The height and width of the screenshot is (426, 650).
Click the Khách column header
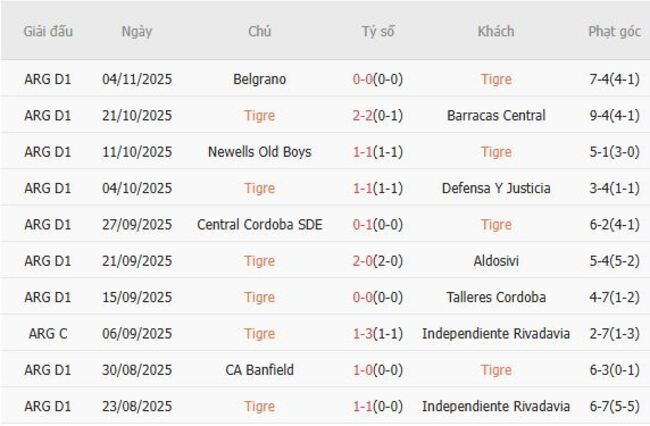(x=496, y=31)
